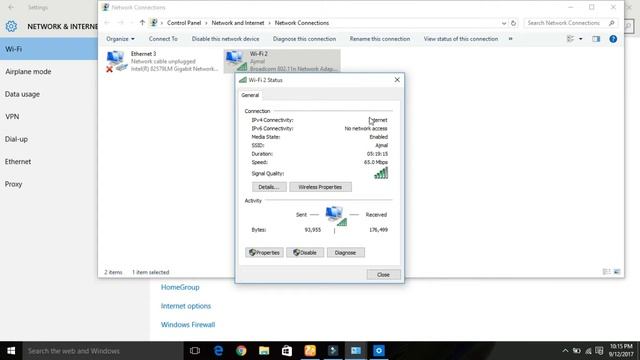The image size is (640, 360).
Task: Expand the view options dropdown arrow
Action: (x=581, y=39)
